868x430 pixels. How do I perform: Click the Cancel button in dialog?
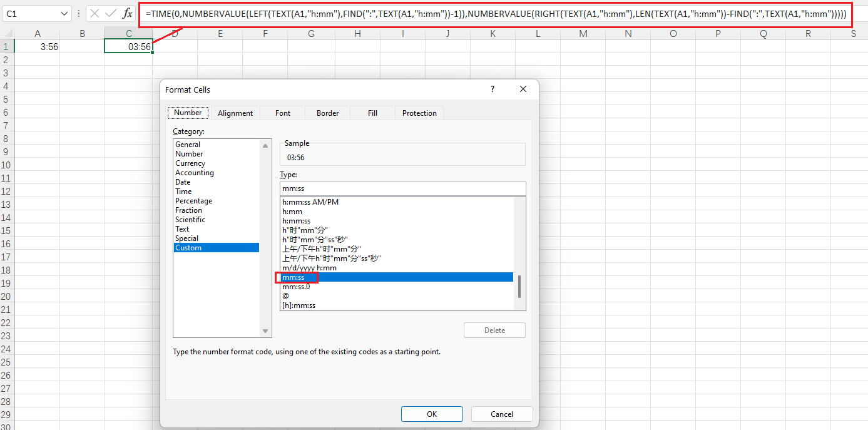coord(502,414)
